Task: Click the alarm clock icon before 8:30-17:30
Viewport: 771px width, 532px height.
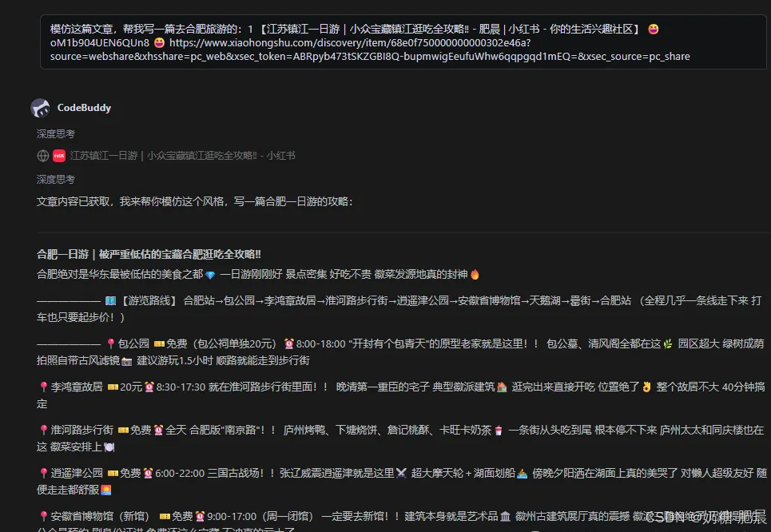Action: pyautogui.click(x=149, y=387)
